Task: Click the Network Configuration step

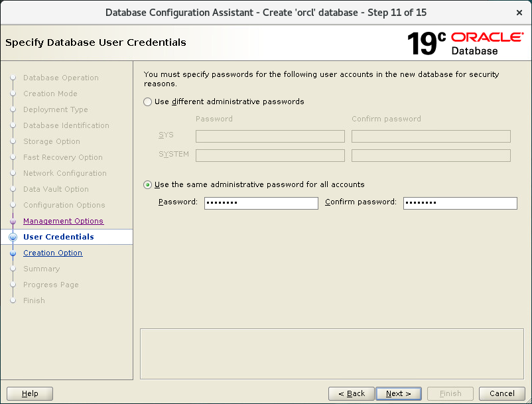Action: coord(65,173)
